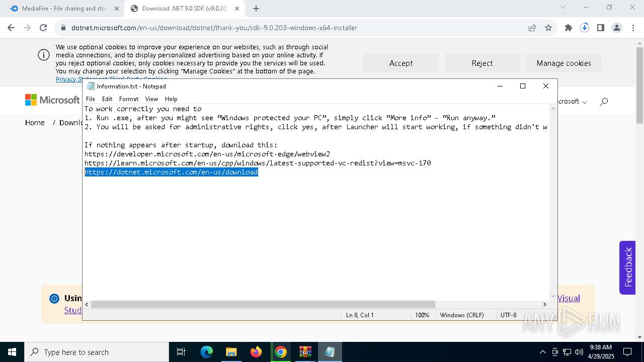Reject optional cookies
The width and height of the screenshot is (644, 362).
(x=482, y=63)
